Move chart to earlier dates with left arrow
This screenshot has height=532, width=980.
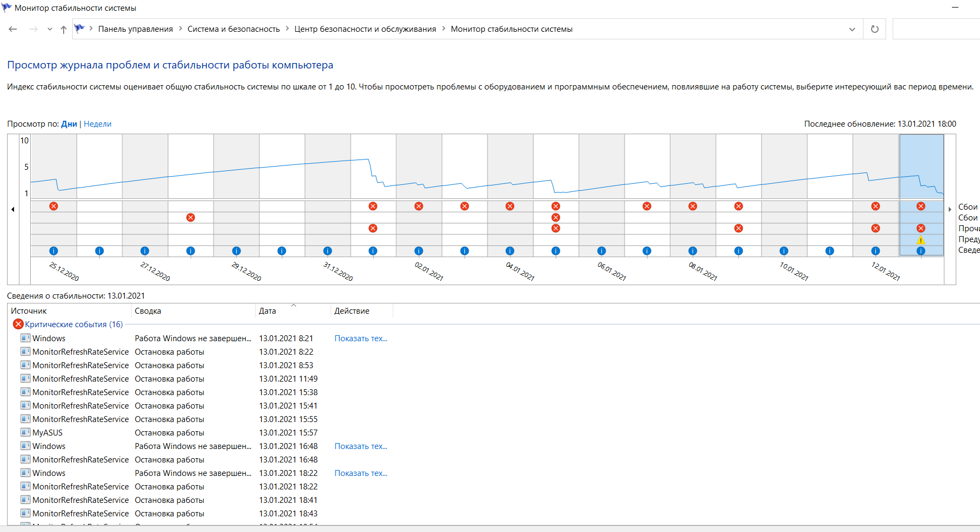click(13, 209)
